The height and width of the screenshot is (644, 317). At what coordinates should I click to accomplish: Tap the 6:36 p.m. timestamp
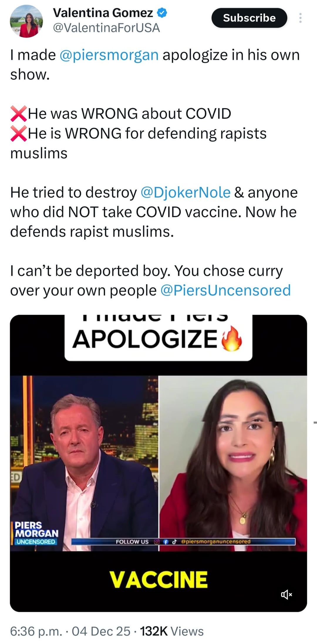(36, 631)
